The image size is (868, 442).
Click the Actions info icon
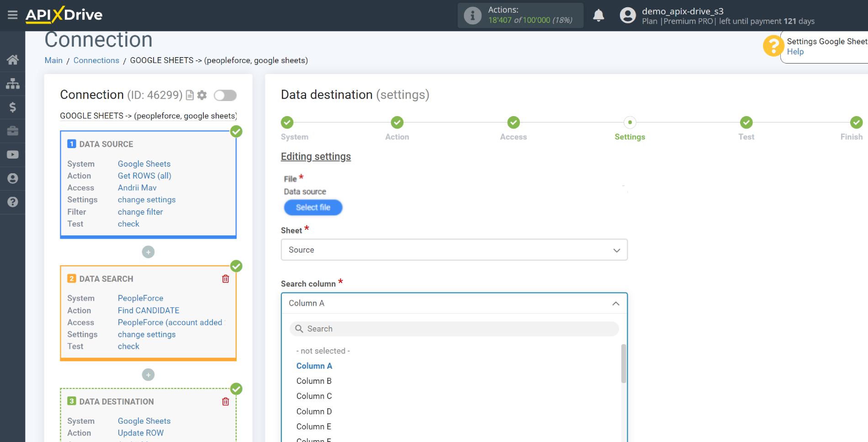coord(473,16)
